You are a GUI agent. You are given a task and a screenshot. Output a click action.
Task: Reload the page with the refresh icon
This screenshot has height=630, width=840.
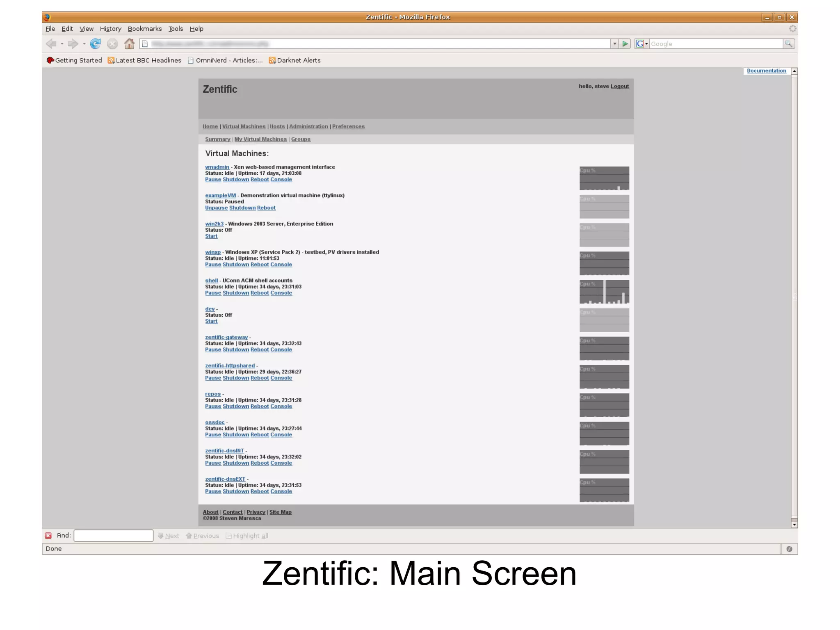tap(96, 43)
